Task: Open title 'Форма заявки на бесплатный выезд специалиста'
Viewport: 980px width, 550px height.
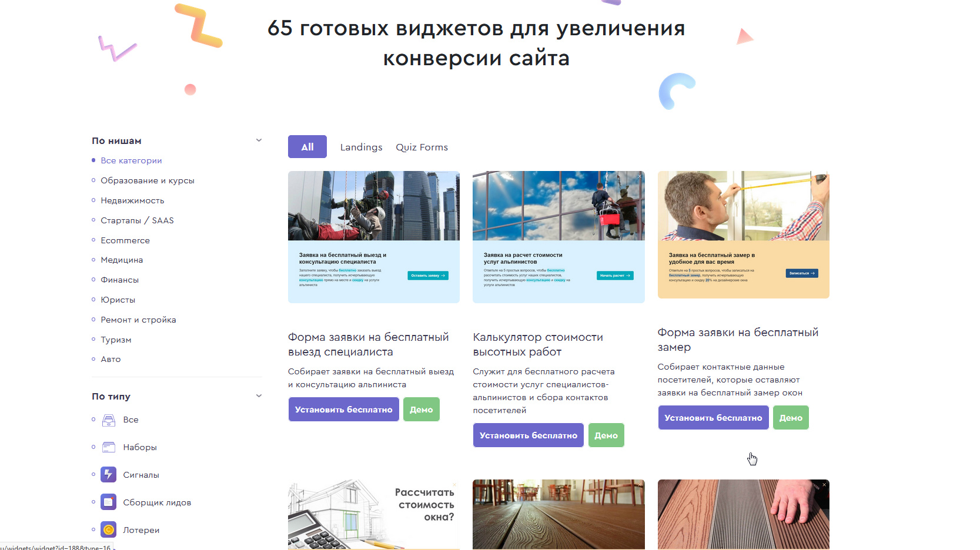Action: (369, 344)
